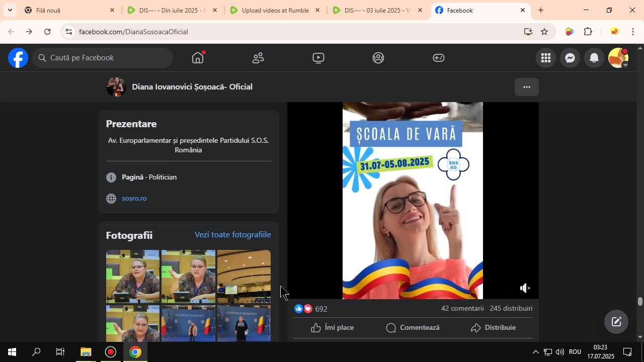Open the volume icon in system tray
The height and width of the screenshot is (362, 644).
pos(560,352)
